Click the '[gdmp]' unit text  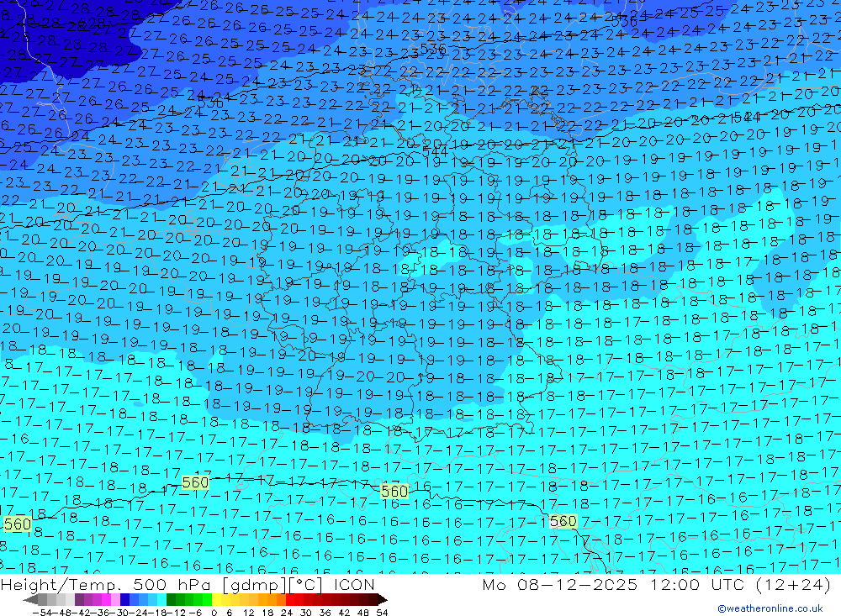coord(254,585)
